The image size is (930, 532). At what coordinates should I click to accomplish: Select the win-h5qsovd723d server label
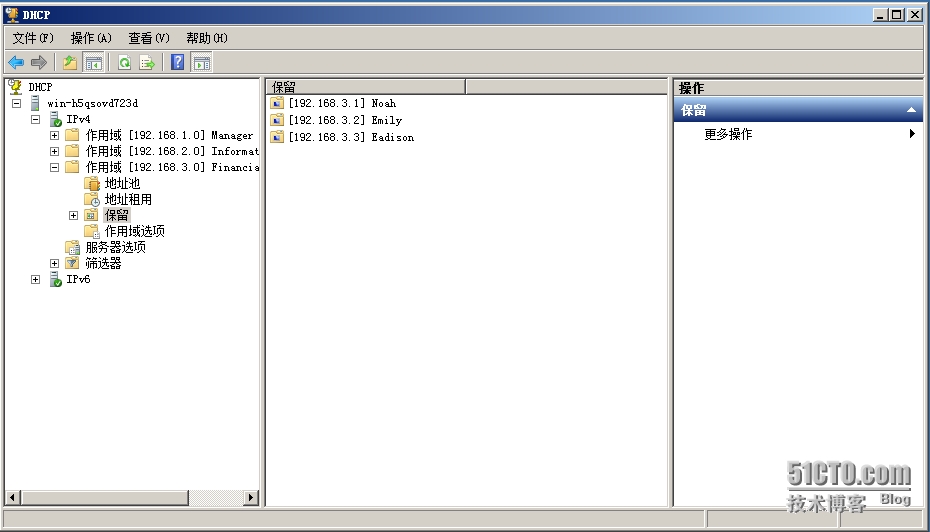93,103
